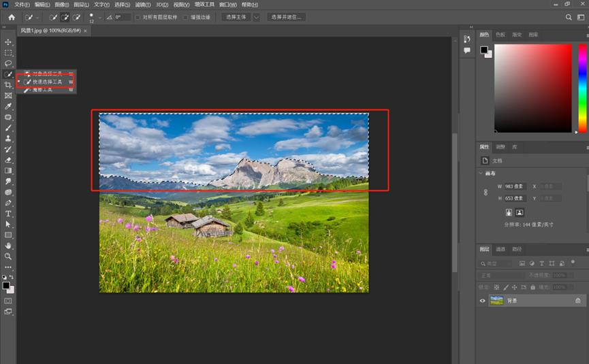This screenshot has height=364, width=589.
Task: Expand the 选择主体 dropdown arrow
Action: [x=257, y=17]
